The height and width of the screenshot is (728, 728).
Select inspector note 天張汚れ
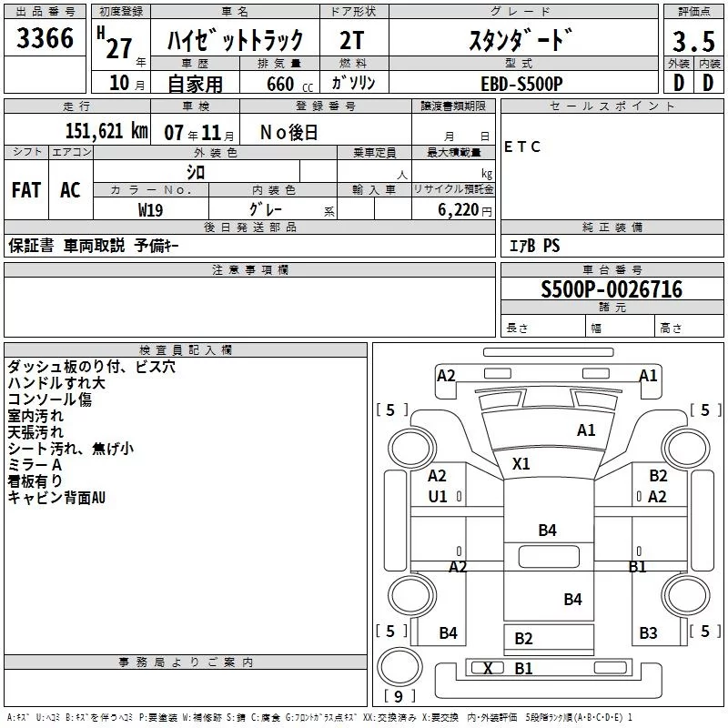[x=35, y=432]
